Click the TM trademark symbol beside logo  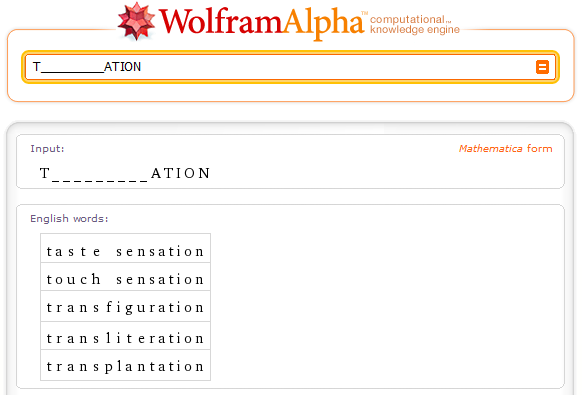364,13
